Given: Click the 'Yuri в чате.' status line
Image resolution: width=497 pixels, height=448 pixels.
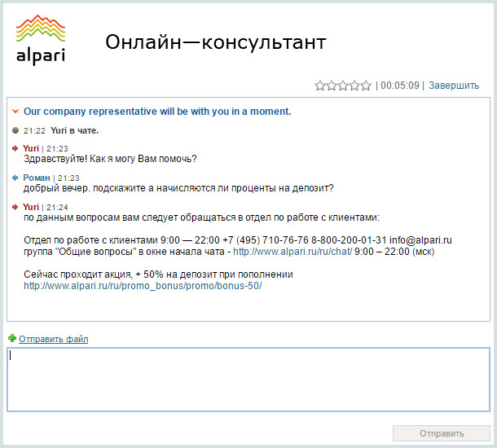Looking at the screenshot, I should click(x=74, y=130).
